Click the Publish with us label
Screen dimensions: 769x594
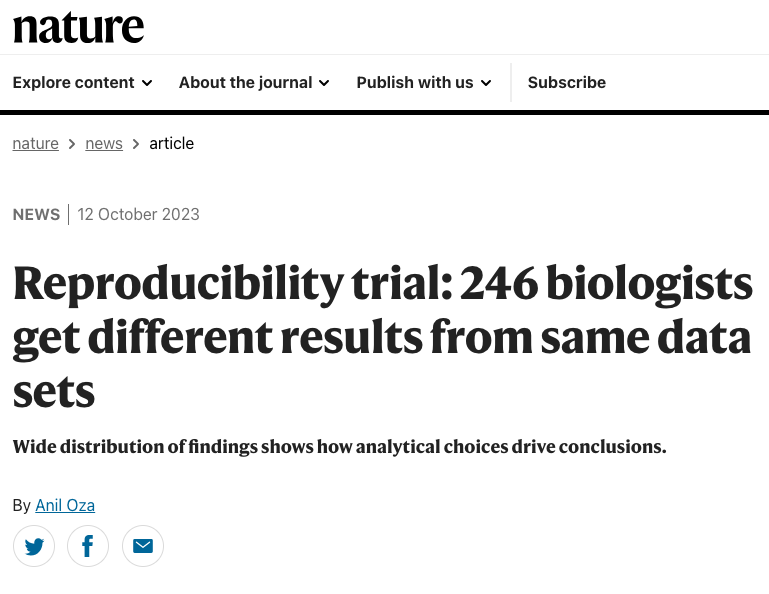[414, 83]
